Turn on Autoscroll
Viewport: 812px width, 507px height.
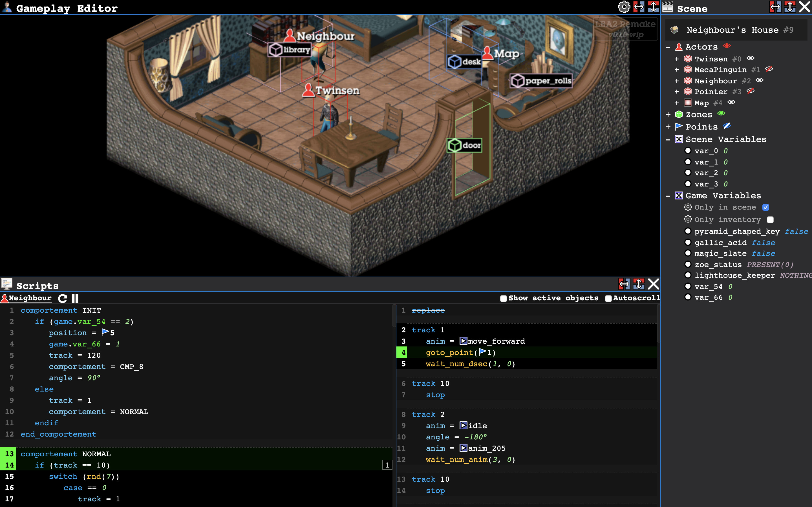tap(608, 299)
